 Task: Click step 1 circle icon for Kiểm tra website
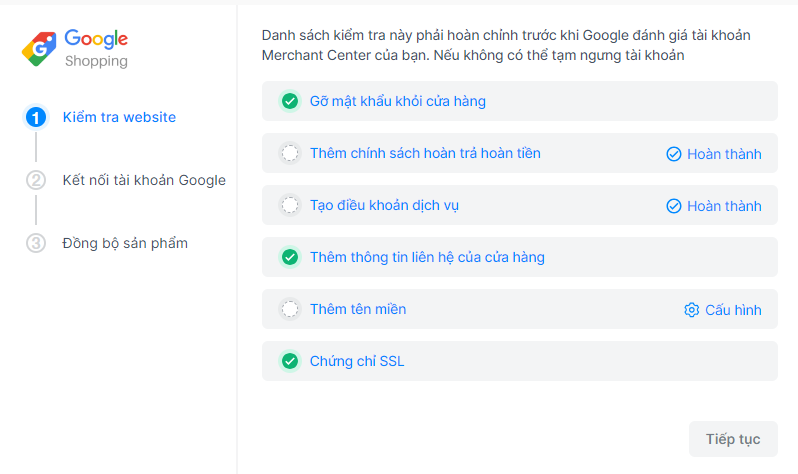click(x=36, y=118)
